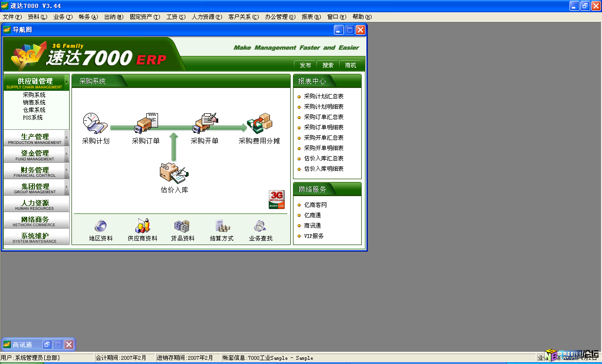Open 估价入库汇总表 report
This screenshot has height=364, width=602.
click(324, 158)
